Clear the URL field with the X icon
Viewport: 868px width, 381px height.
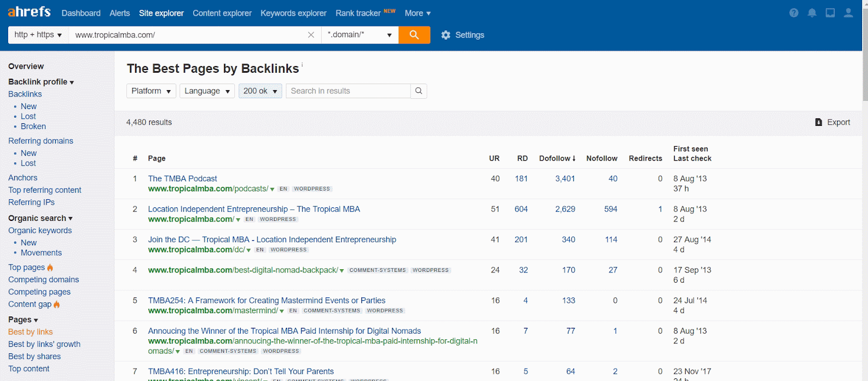pos(311,35)
